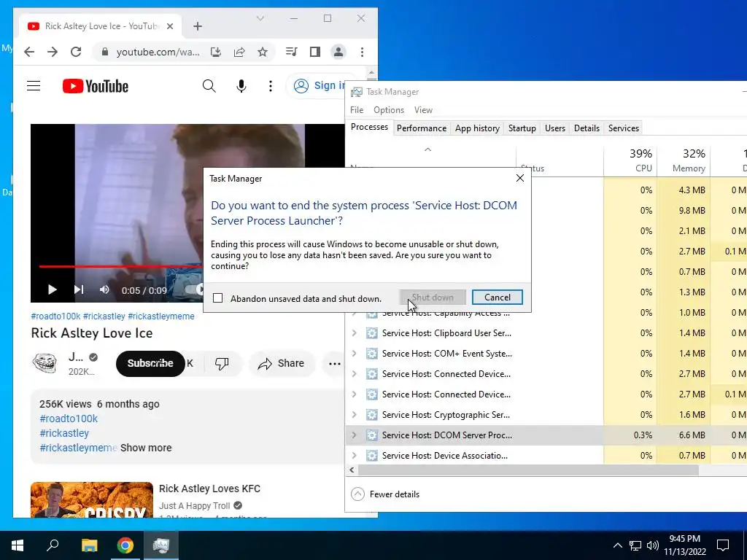Open Chrome media control icon
This screenshot has width=747, height=560.
pyautogui.click(x=291, y=52)
